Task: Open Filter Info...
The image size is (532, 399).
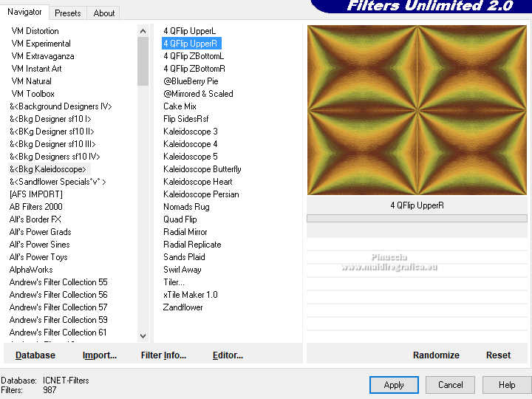Action: [163, 355]
